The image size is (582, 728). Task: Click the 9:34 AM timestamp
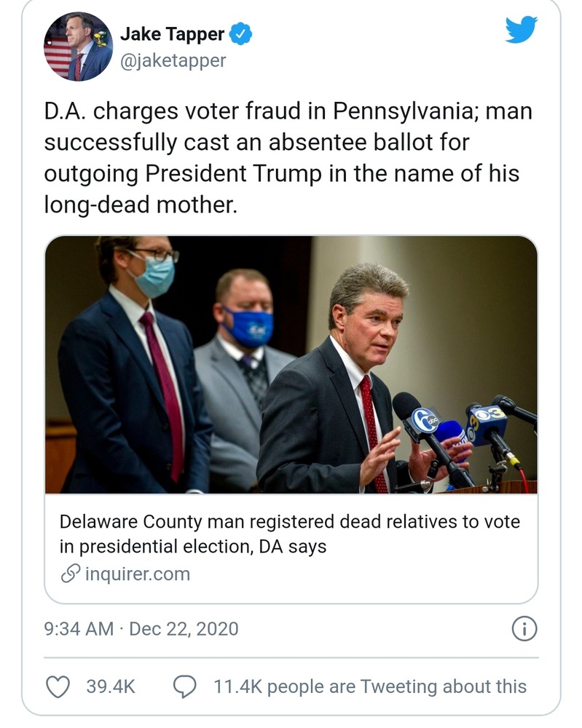pos(79,628)
